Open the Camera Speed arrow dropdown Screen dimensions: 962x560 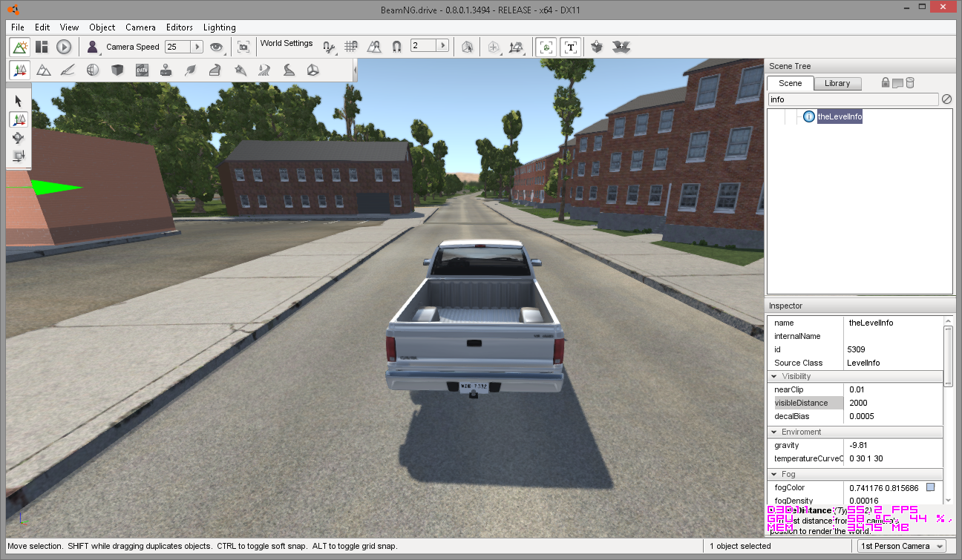[197, 47]
